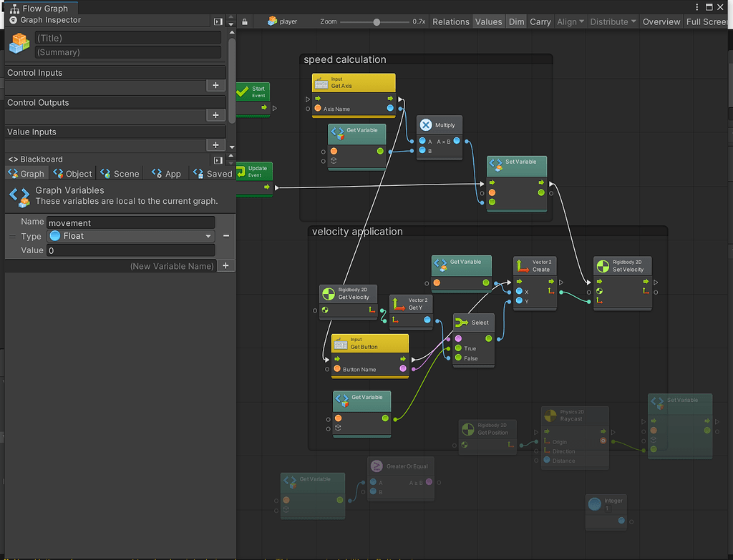Click the Multiply node's X icon

426,124
